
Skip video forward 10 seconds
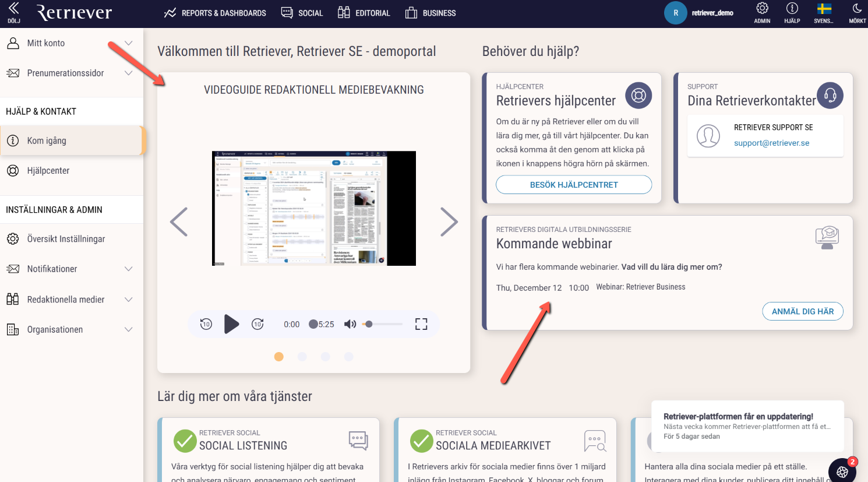coord(257,324)
